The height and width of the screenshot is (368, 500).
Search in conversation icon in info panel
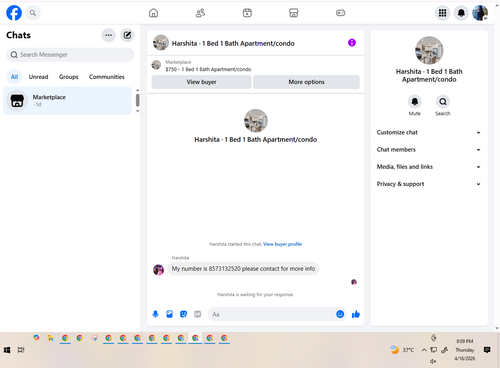pos(443,102)
